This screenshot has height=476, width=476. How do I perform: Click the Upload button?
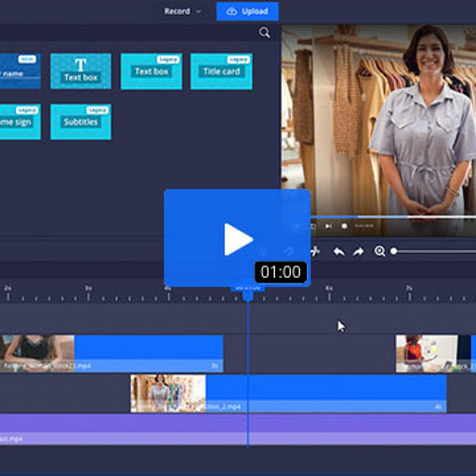coord(247,11)
